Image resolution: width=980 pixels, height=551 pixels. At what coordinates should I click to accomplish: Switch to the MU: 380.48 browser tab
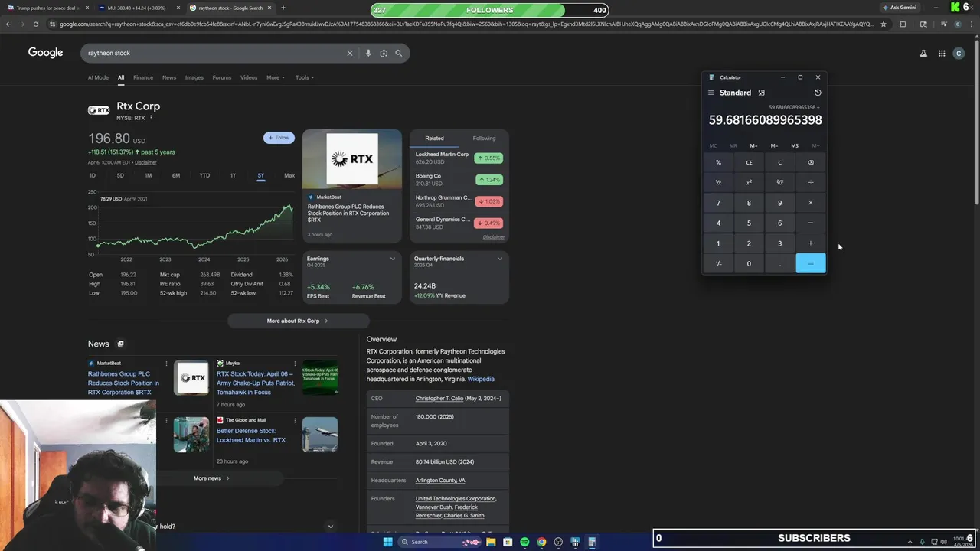(139, 8)
